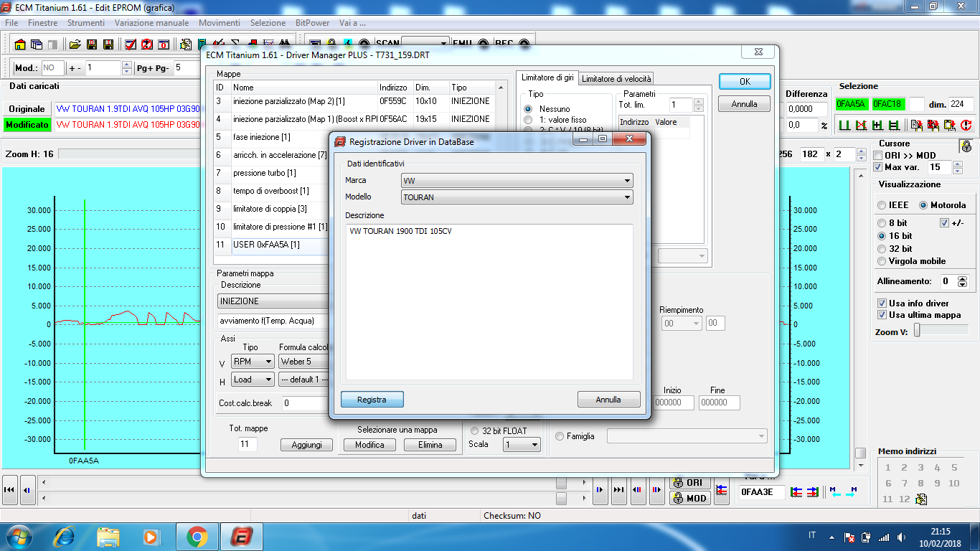Image resolution: width=980 pixels, height=551 pixels.
Task: Click the first selection marker icon under Selezione
Action: pyautogui.click(x=844, y=125)
